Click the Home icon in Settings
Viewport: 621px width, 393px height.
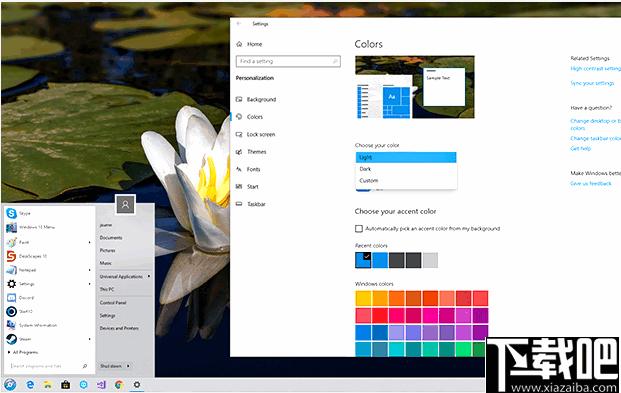239,44
